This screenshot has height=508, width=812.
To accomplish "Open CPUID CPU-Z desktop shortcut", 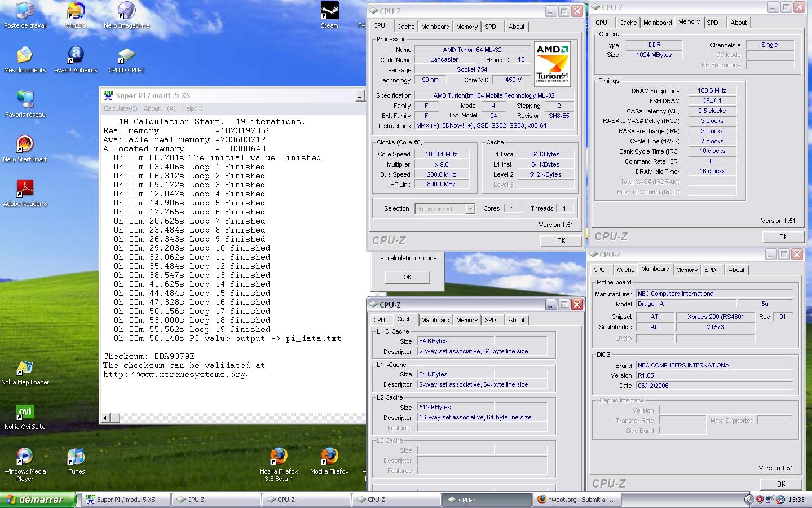I will pos(126,60).
